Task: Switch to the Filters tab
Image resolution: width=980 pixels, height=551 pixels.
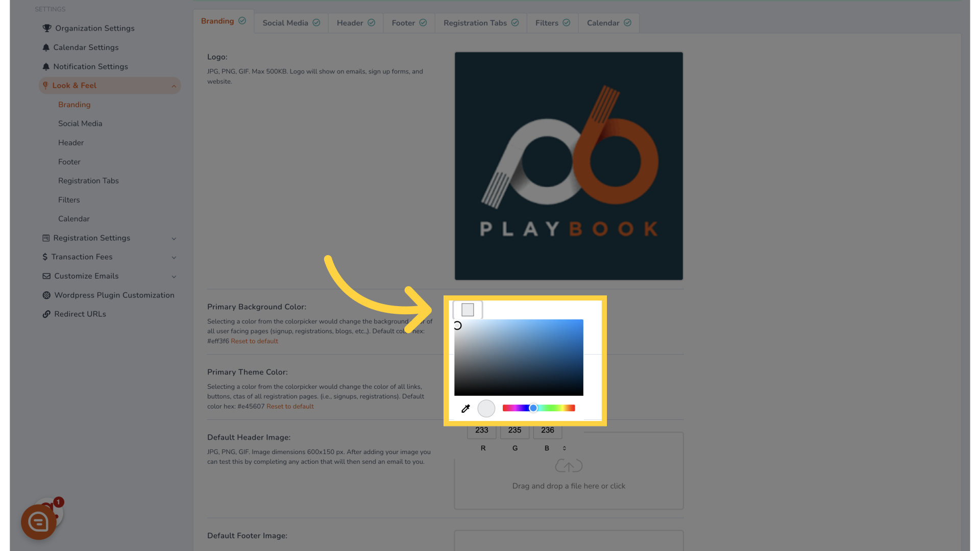Action: [552, 23]
